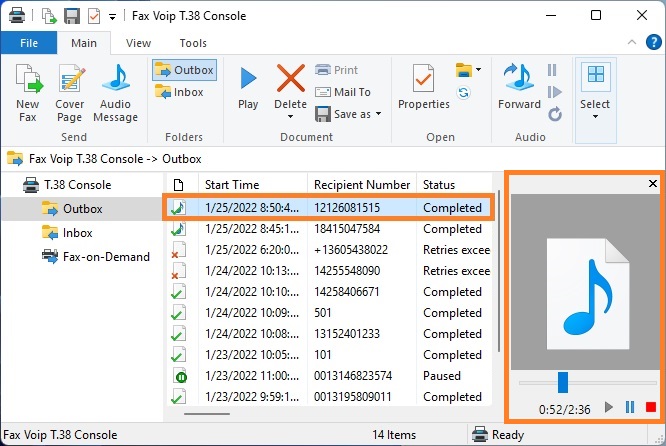Click the ribbon replay audio icon
This screenshot has width=666, height=446.
coord(555,114)
